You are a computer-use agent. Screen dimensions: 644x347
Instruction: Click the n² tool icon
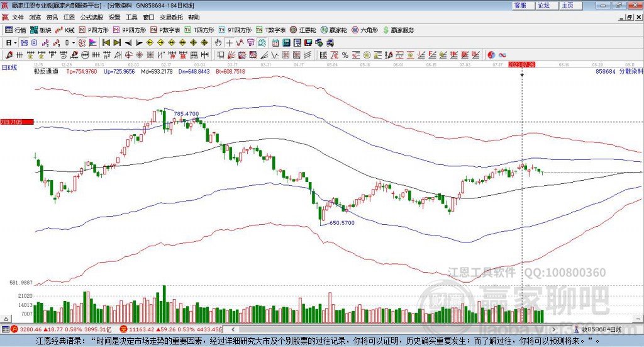click(107, 55)
